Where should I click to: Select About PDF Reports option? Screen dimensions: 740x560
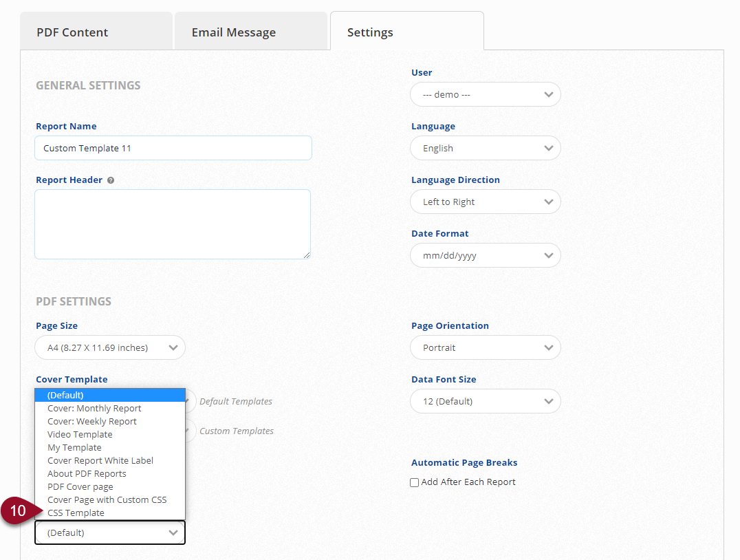tap(87, 473)
